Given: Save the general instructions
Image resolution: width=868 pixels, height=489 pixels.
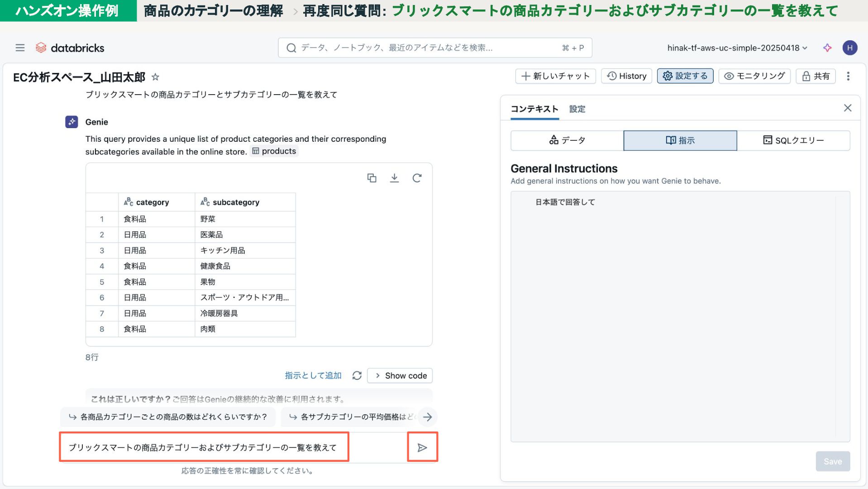Looking at the screenshot, I should (833, 461).
